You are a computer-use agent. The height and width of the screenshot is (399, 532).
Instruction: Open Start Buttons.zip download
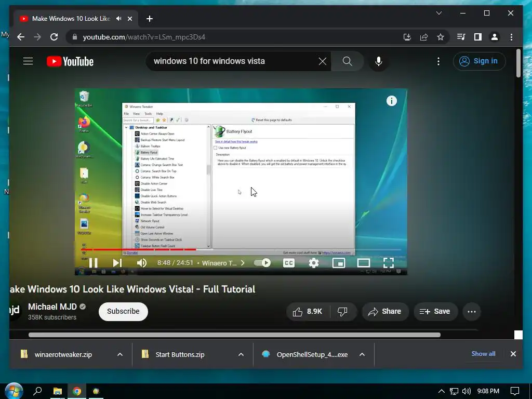(x=180, y=354)
